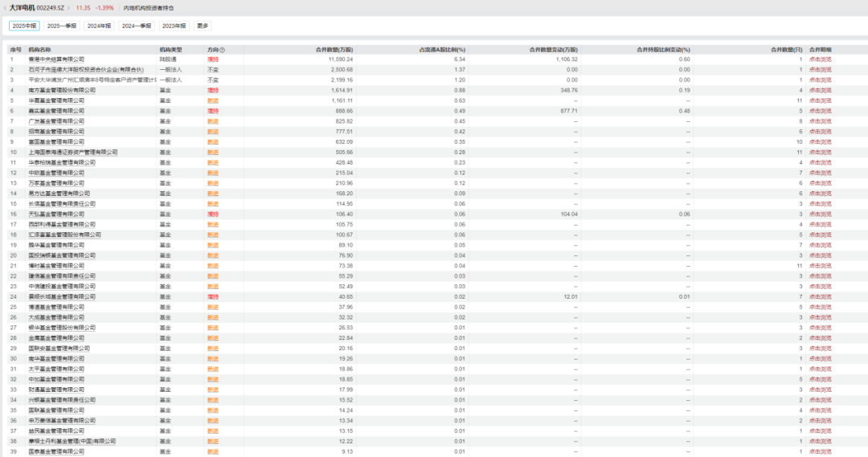Click the 机构类型 column header

[170, 50]
